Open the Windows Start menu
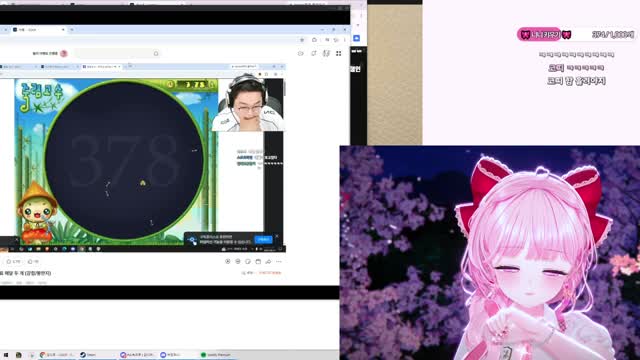 tap(6, 355)
